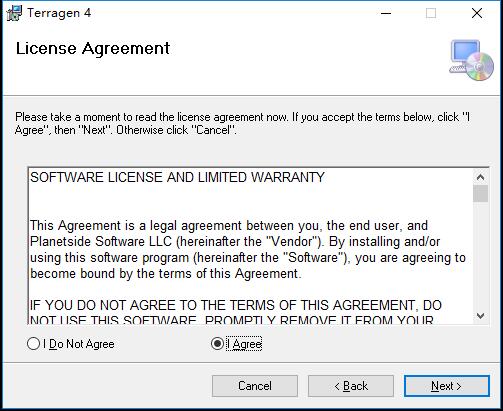Click the license scrollbar thumb

pos(480,193)
